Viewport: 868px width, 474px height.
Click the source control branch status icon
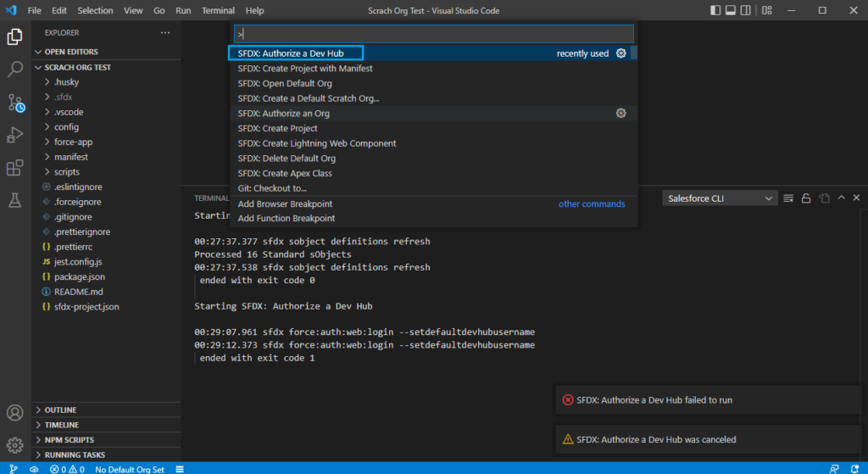point(14,469)
